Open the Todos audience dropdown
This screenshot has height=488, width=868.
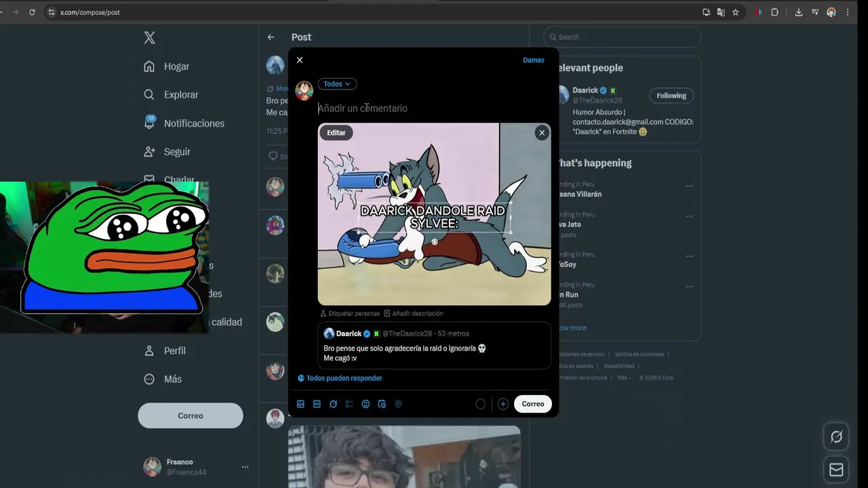(x=337, y=84)
